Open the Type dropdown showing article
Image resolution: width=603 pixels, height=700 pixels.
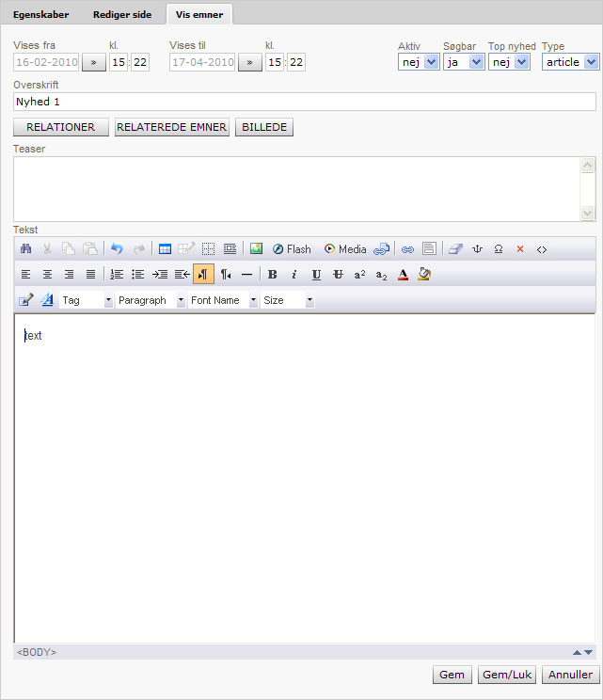(570, 61)
